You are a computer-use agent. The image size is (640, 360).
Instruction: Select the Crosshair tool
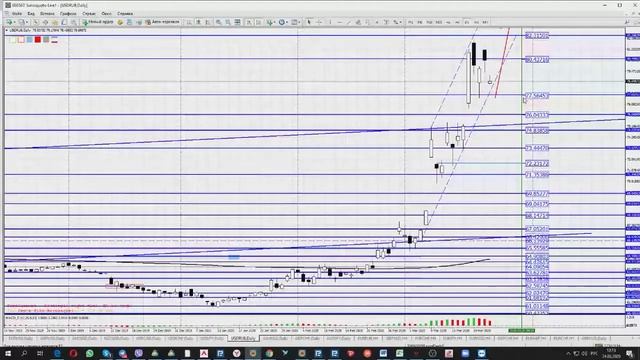[x=319, y=22]
